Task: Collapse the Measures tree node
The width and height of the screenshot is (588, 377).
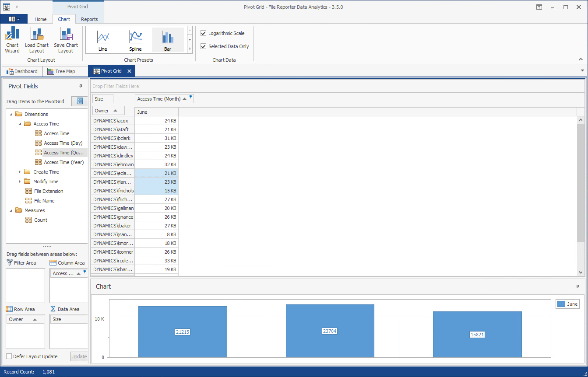Action: (10, 210)
